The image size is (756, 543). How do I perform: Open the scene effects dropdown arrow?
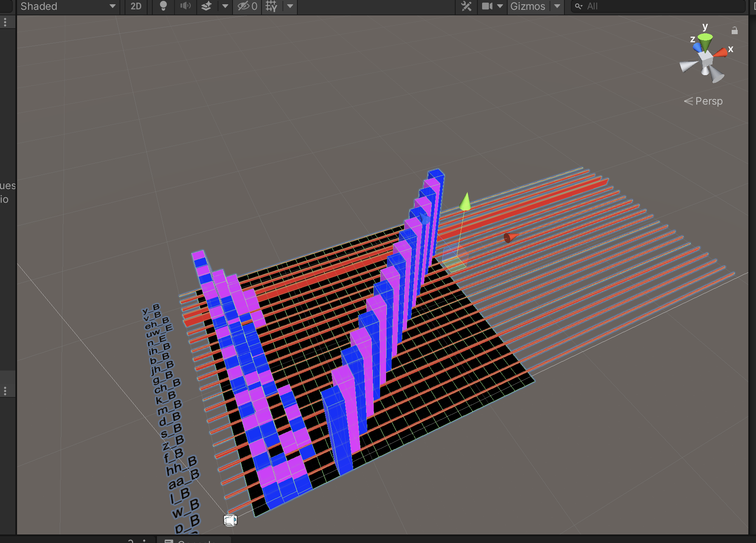[x=225, y=6]
